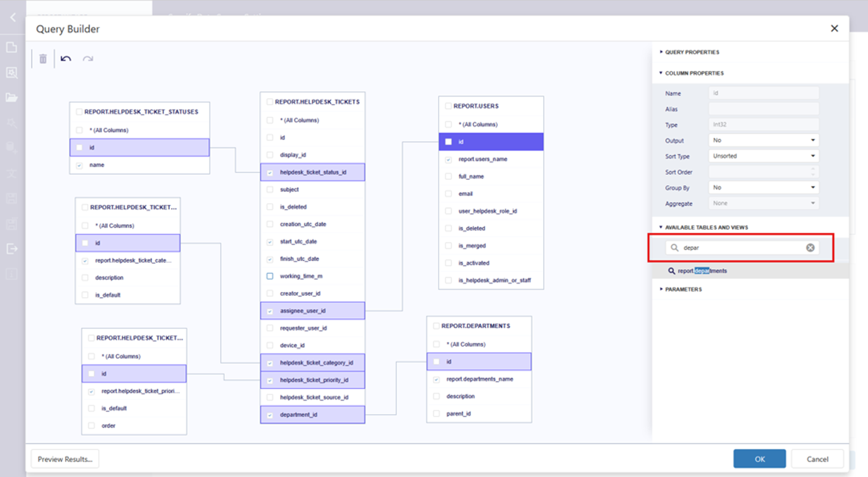Click the back arrow in left sidebar
The width and height of the screenshot is (868, 477).
click(x=13, y=17)
